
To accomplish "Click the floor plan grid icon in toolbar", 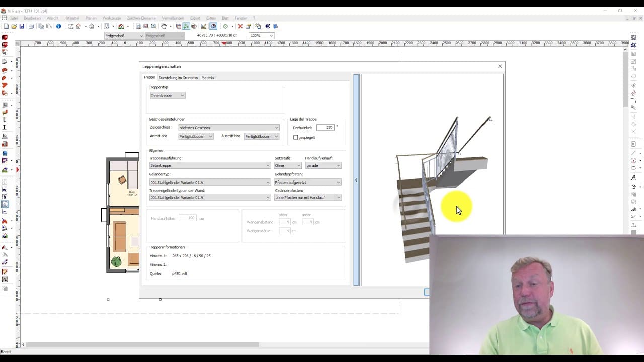I will coord(71,26).
